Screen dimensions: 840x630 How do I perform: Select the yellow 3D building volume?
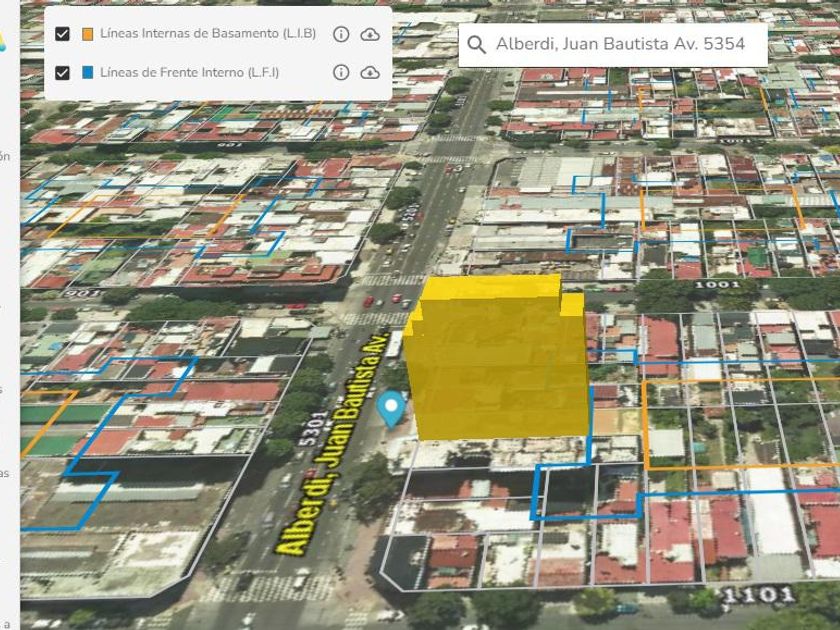(x=500, y=360)
